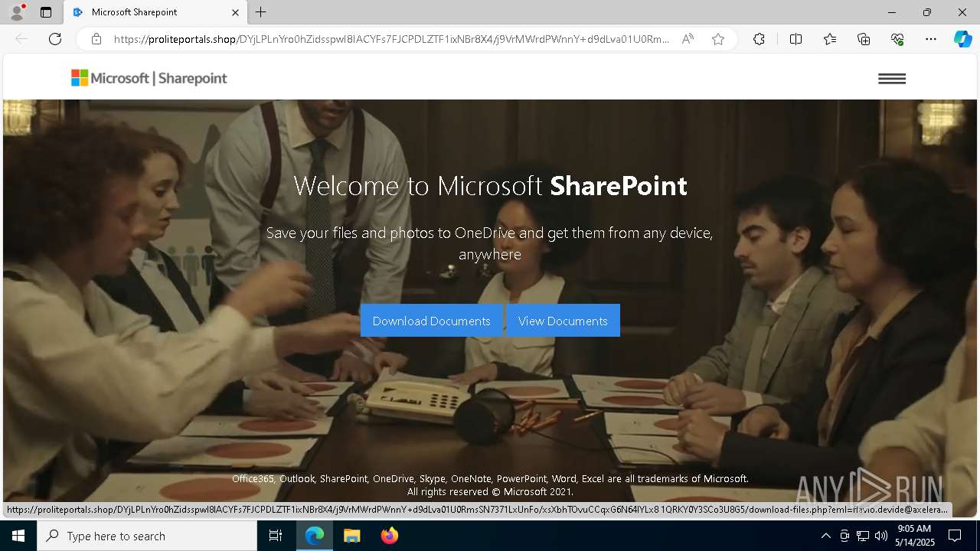Refresh the current page
The height and width of the screenshot is (551, 980).
point(55,39)
